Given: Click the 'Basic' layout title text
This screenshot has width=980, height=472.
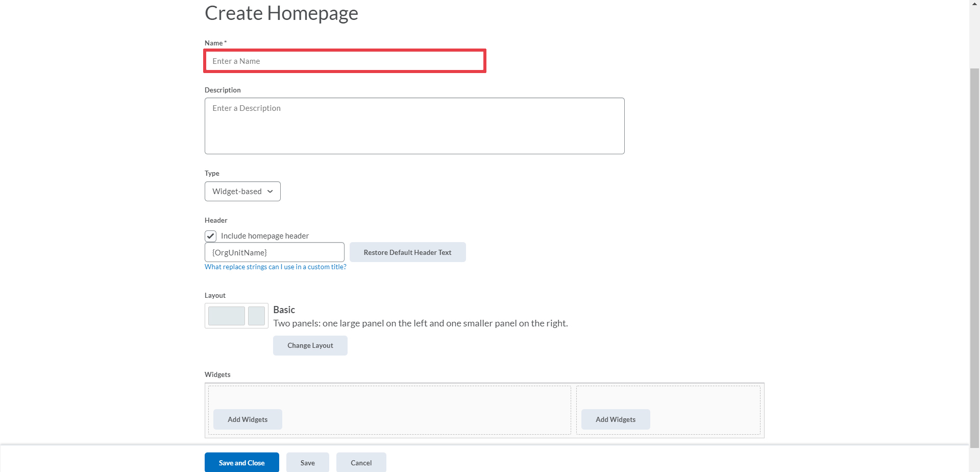Looking at the screenshot, I should 284,310.
